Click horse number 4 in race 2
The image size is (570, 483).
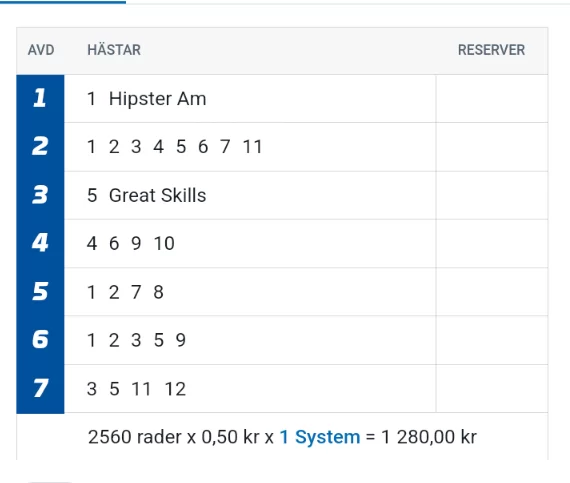(x=158, y=147)
